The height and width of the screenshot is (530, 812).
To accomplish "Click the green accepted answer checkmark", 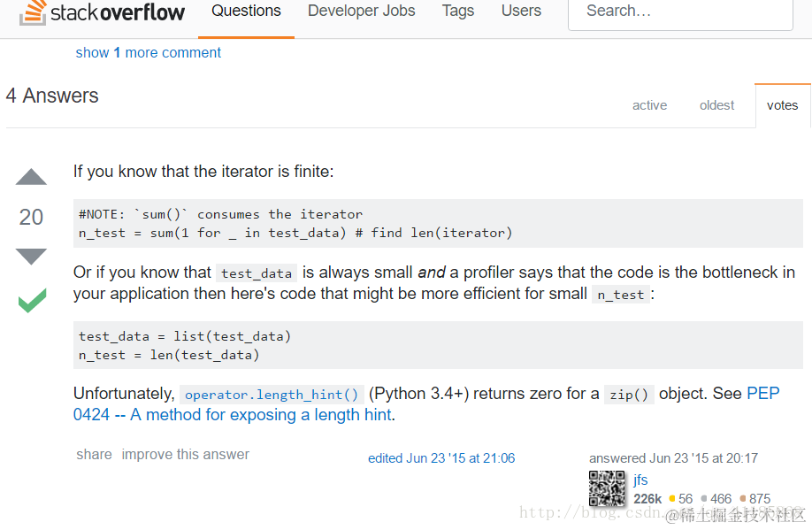I will pos(32,301).
